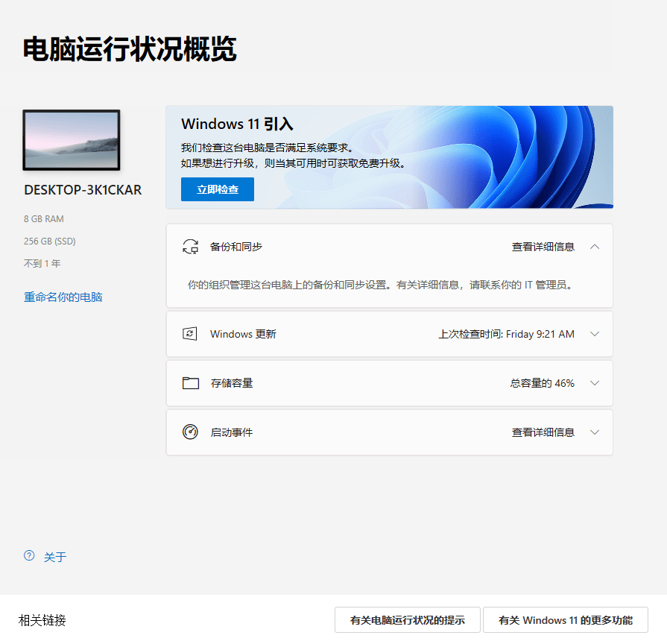The width and height of the screenshot is (667, 644).
Task: Expand the 启动事件 section chevron
Action: pos(594,432)
